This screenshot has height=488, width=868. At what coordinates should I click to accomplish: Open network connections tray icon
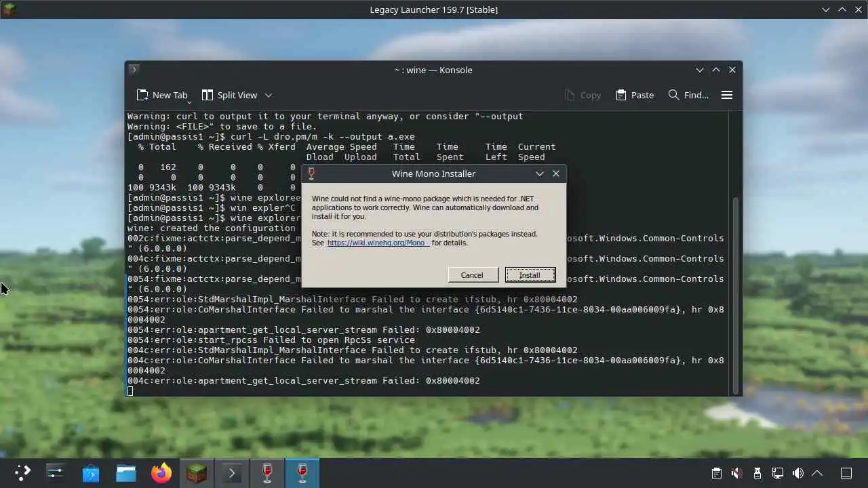(x=778, y=473)
